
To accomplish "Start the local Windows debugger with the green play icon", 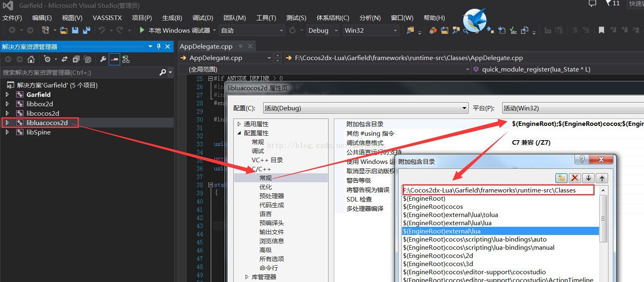I will point(142,30).
